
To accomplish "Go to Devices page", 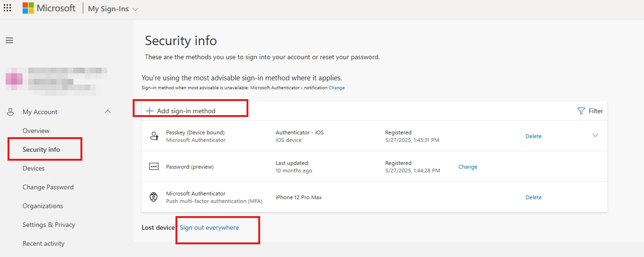I will coord(33,168).
